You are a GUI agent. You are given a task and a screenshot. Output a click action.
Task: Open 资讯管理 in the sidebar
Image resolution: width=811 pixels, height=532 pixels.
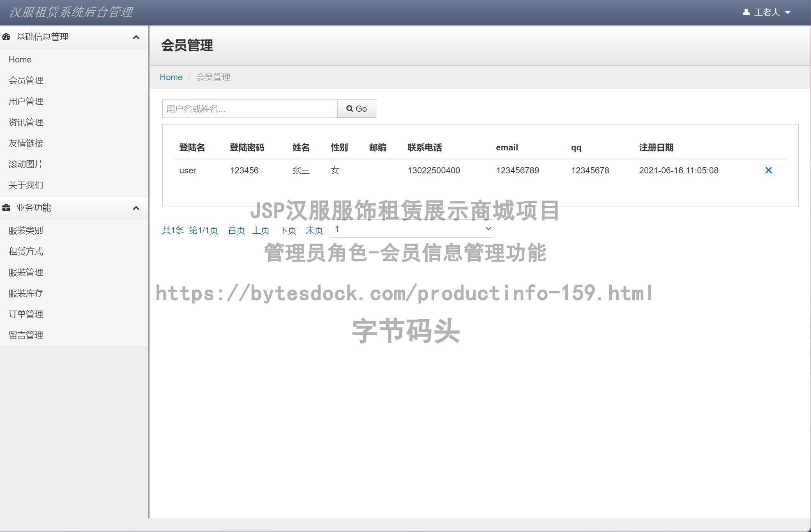(x=25, y=122)
